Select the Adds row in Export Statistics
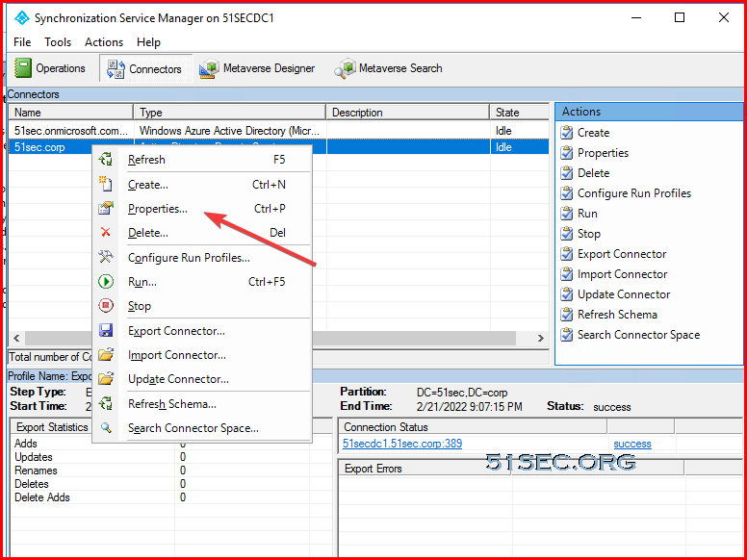Screen dimensions: 747x560 point(170,444)
